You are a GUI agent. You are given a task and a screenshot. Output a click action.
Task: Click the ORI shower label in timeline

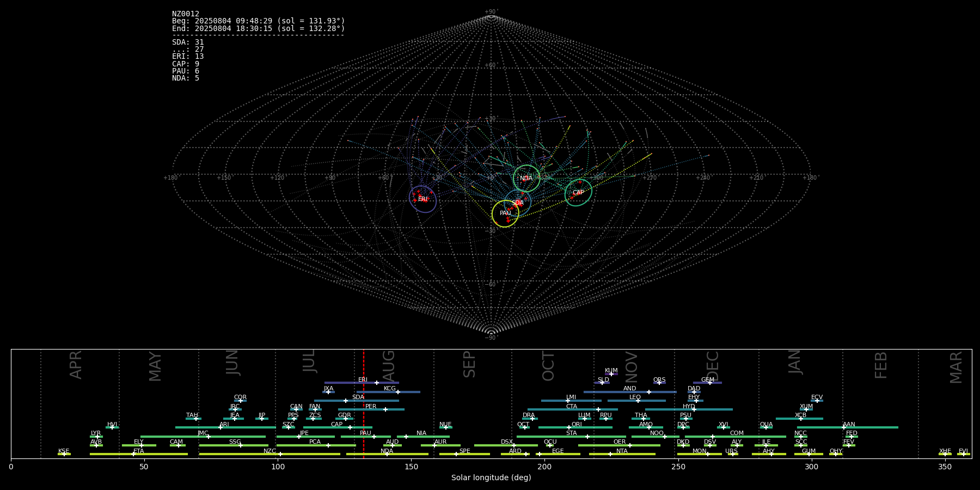[577, 425]
